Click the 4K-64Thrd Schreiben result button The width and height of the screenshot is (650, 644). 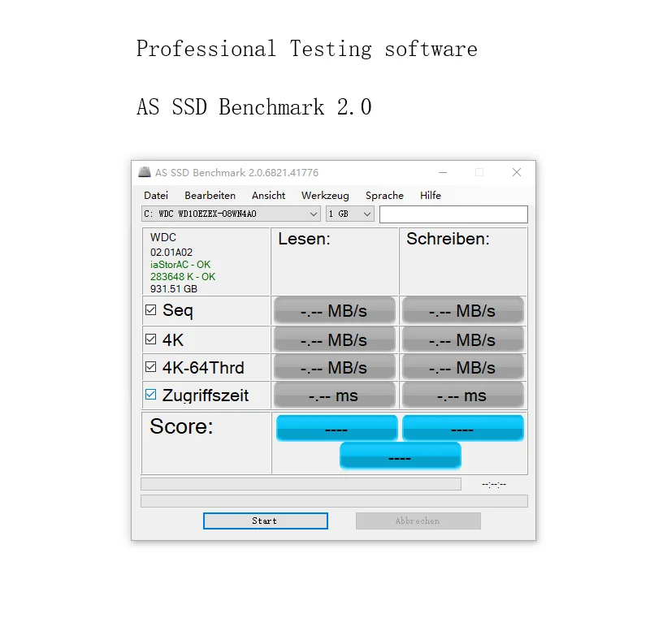463,368
